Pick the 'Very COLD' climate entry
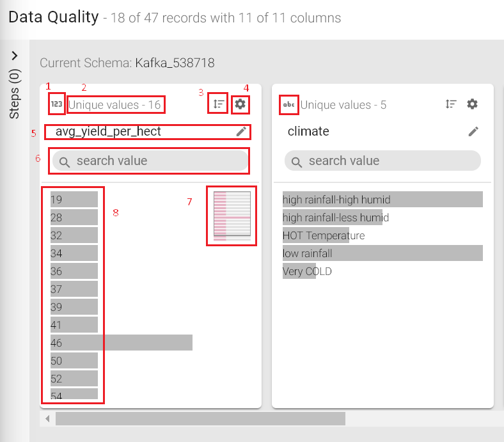504x442 pixels. pos(307,271)
